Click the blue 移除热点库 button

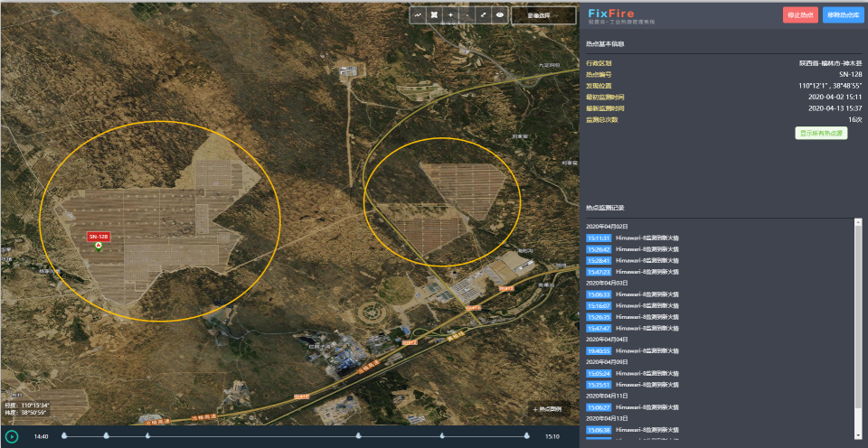click(843, 14)
